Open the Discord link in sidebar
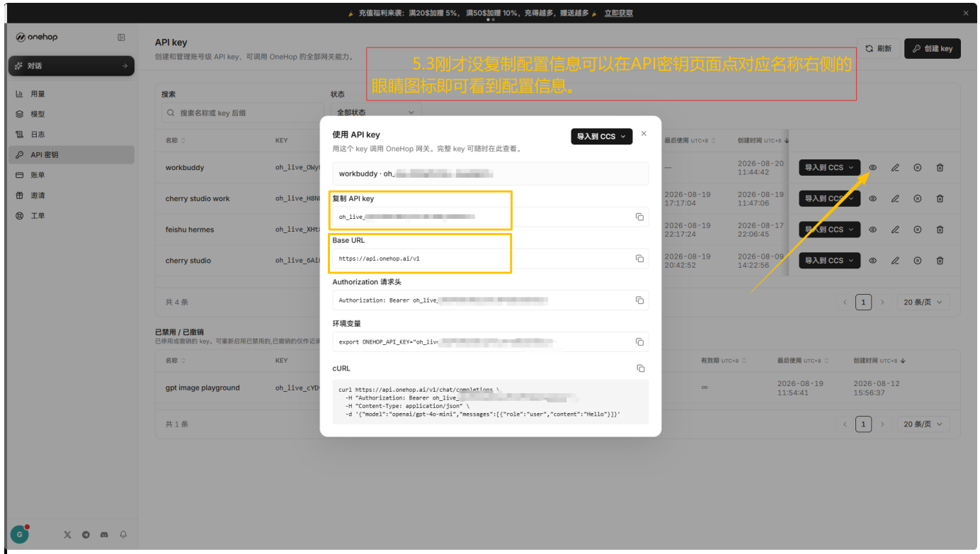The height and width of the screenshot is (554, 980). tap(104, 535)
